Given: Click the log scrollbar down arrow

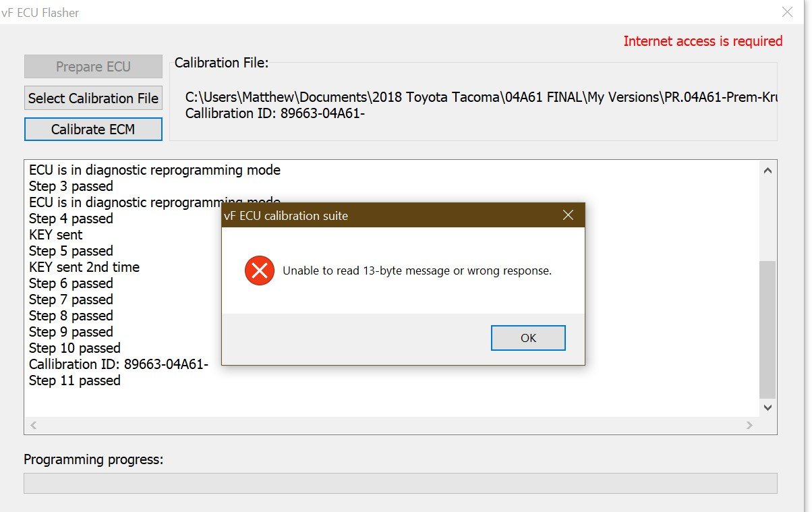Looking at the screenshot, I should coord(767,407).
